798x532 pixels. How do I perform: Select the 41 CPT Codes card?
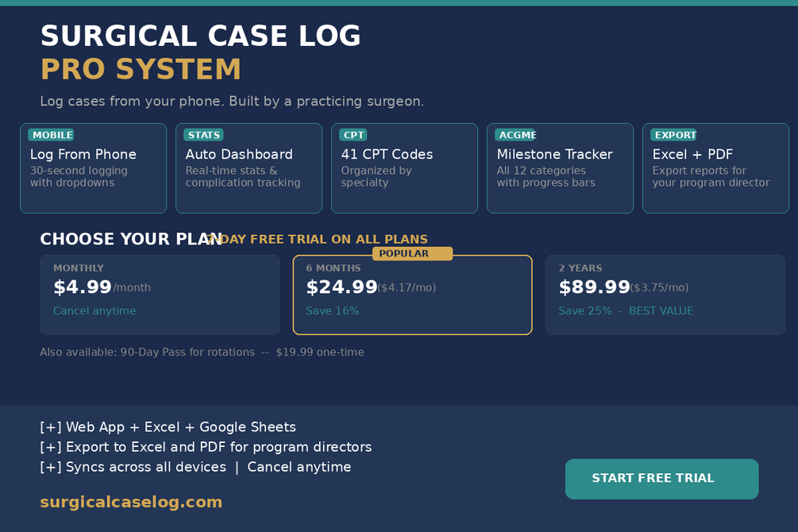click(405, 168)
